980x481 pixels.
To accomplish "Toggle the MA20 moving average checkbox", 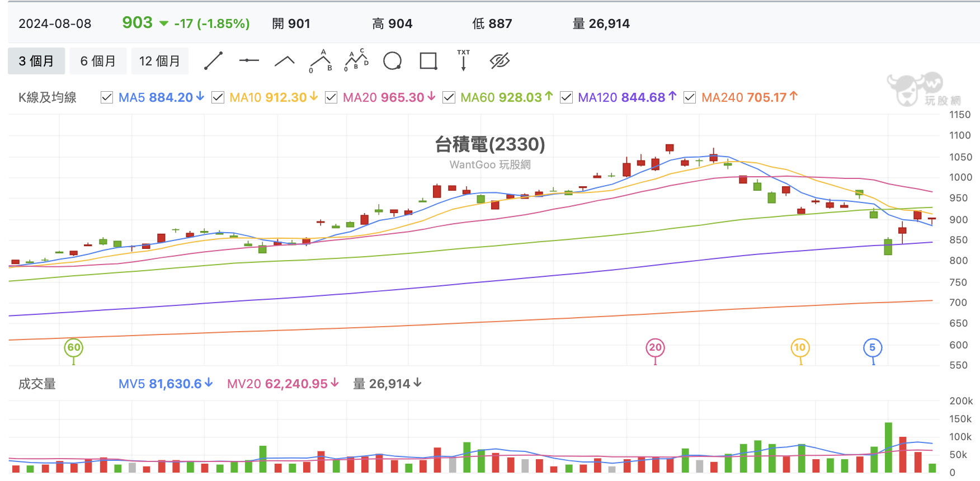I will pyautogui.click(x=331, y=97).
